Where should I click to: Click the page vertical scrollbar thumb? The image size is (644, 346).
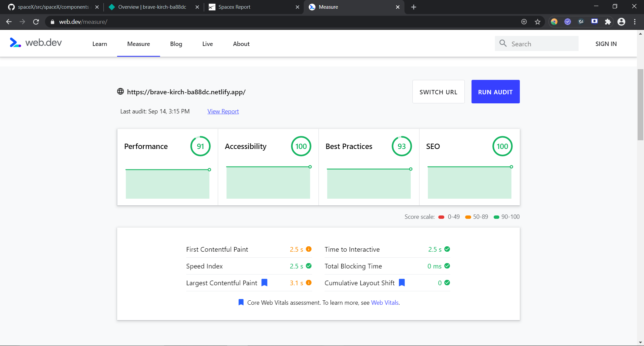(640, 105)
